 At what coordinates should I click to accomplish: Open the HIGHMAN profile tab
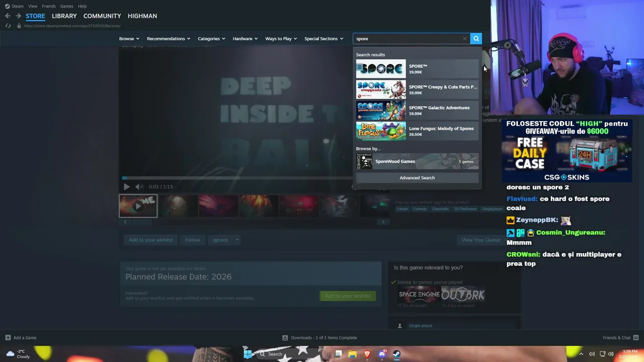pyautogui.click(x=142, y=16)
